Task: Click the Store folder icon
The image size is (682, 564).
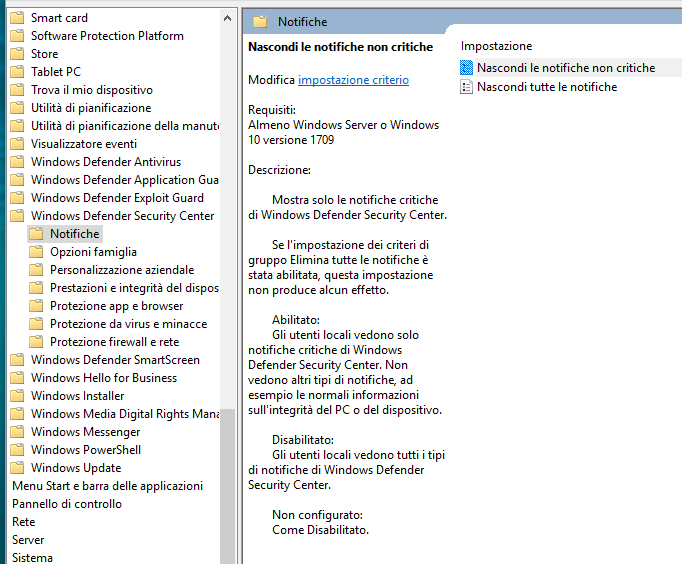Action: [17, 54]
